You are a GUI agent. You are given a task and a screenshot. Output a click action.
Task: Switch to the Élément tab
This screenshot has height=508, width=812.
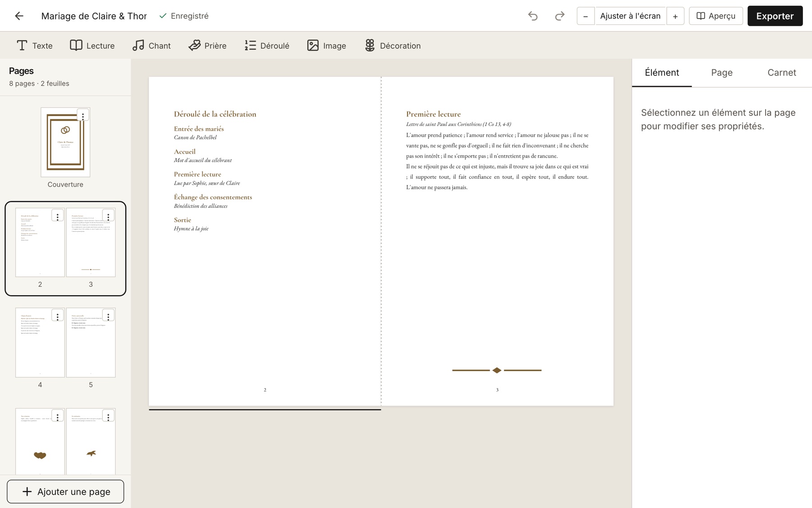coord(661,73)
